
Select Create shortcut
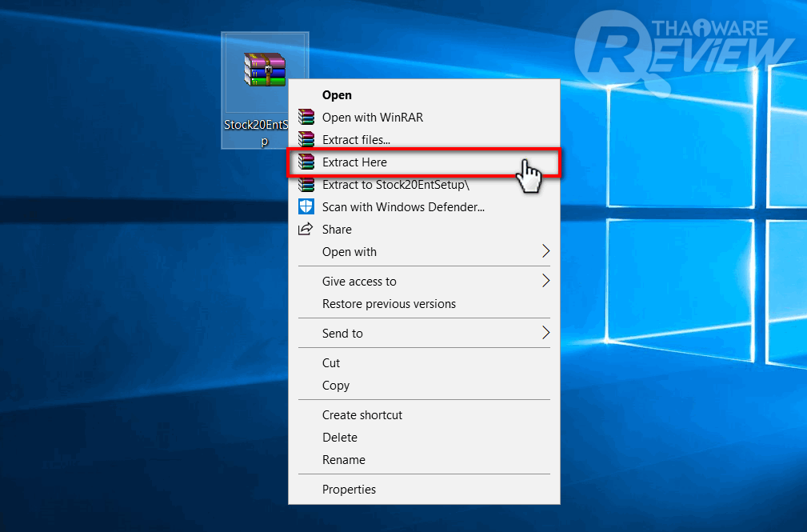[424, 415]
